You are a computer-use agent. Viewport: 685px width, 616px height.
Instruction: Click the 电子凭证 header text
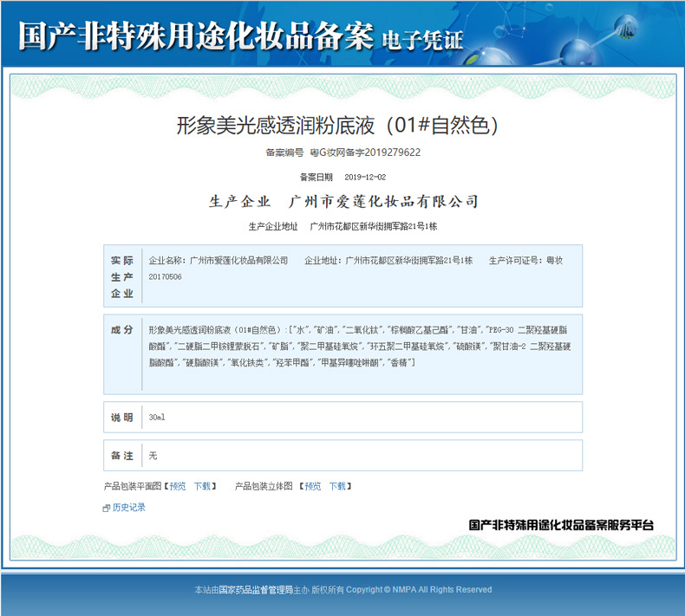[x=422, y=40]
